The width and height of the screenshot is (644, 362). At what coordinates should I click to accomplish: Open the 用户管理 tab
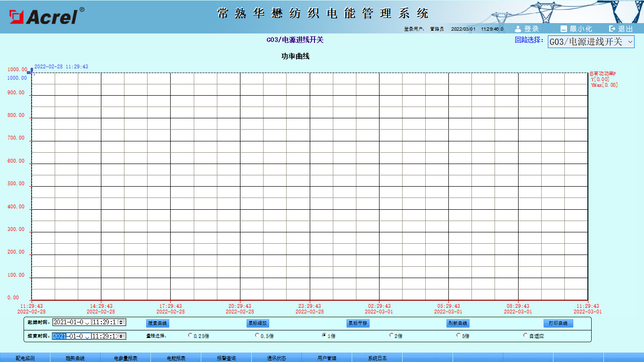pyautogui.click(x=327, y=358)
